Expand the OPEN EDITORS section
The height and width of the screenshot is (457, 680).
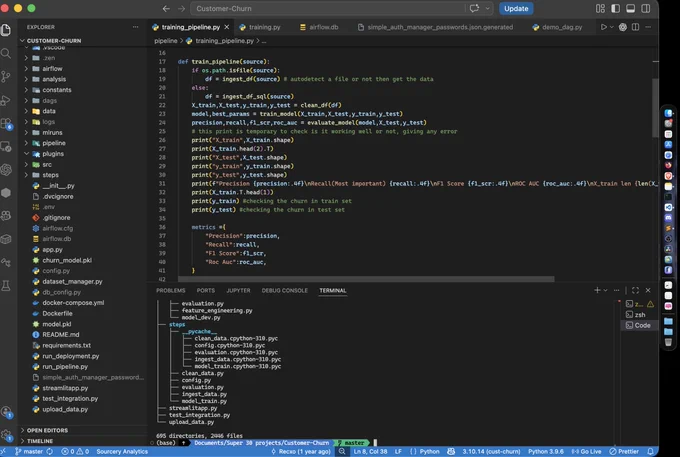pyautogui.click(x=47, y=430)
